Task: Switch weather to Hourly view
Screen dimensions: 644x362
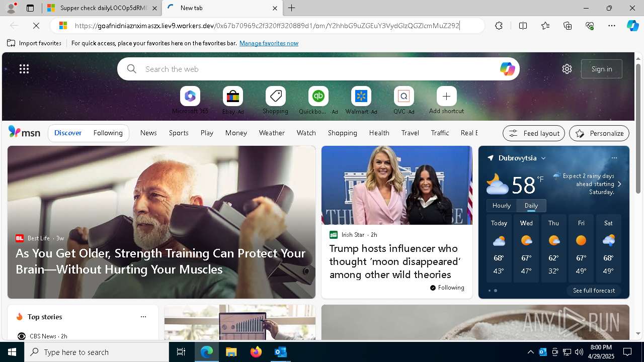Action: [501, 206]
